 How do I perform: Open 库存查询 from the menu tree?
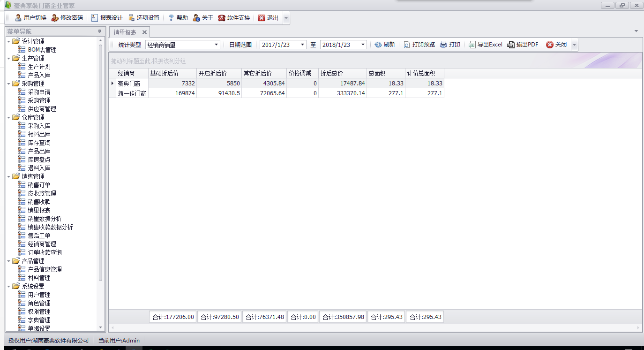pyautogui.click(x=39, y=143)
